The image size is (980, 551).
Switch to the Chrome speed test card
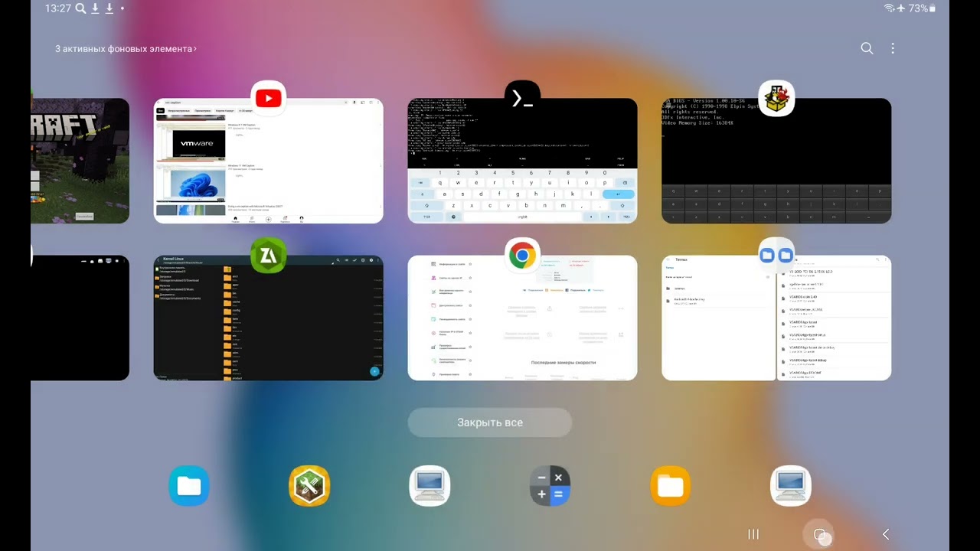(x=522, y=318)
